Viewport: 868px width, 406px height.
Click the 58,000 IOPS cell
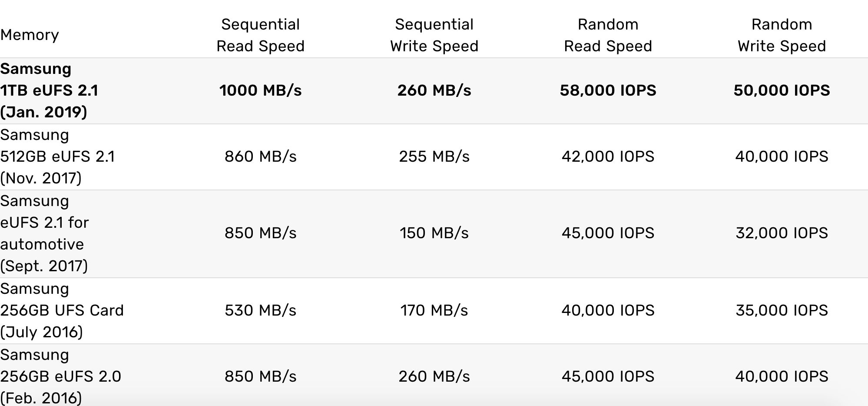(x=608, y=90)
